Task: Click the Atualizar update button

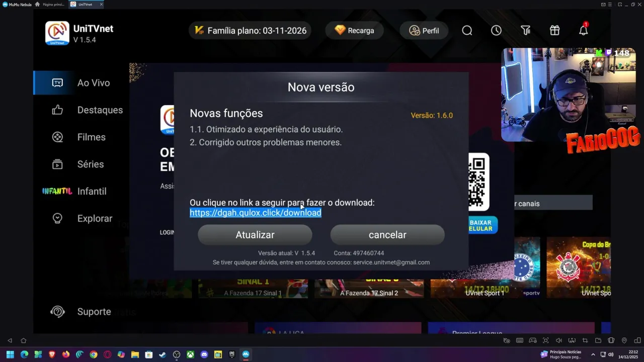Action: coord(255,235)
